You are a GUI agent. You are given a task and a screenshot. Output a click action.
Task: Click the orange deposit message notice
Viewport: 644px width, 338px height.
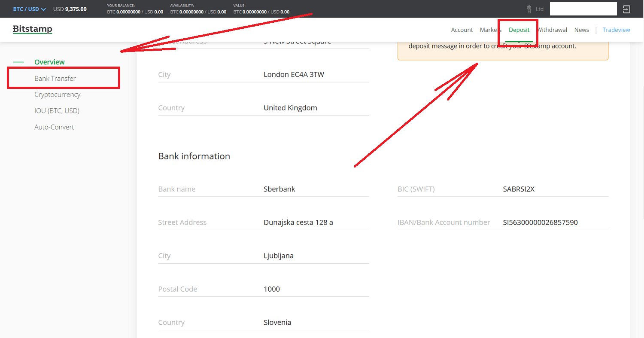[x=503, y=51]
